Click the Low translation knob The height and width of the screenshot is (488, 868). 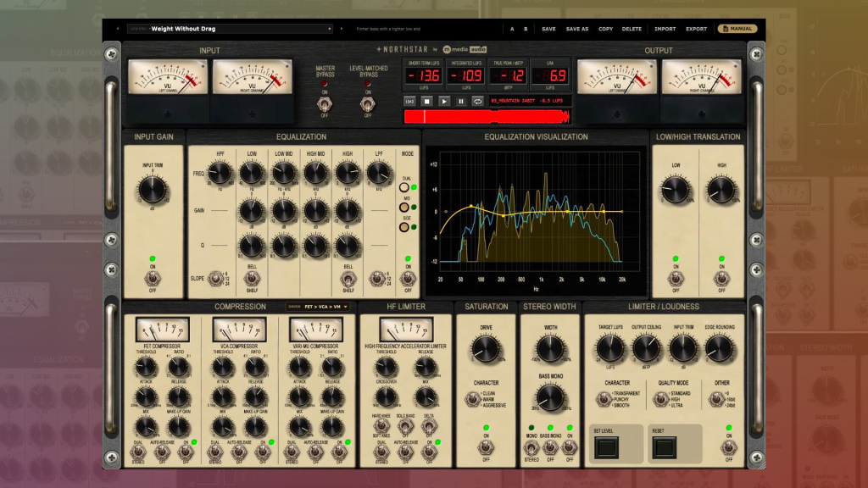point(676,190)
